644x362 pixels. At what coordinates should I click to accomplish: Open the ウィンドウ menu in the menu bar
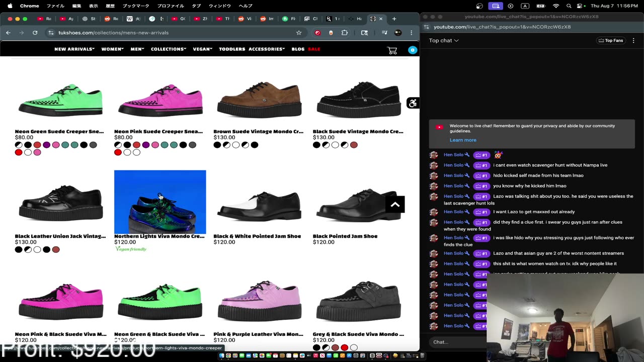click(x=220, y=6)
